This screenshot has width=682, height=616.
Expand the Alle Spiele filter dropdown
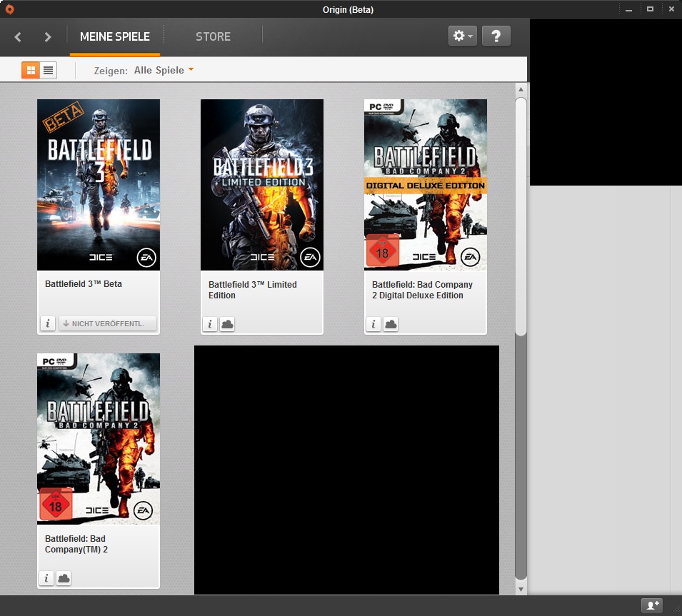coord(164,70)
